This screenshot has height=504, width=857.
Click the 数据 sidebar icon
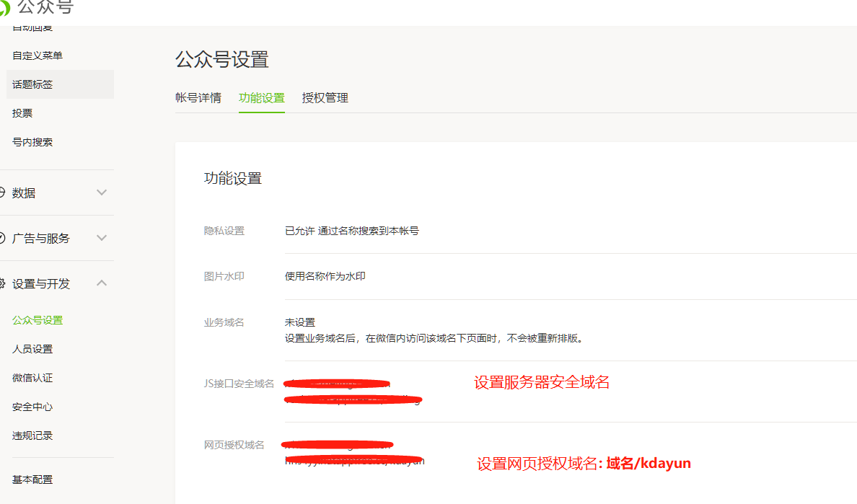(x=2, y=193)
